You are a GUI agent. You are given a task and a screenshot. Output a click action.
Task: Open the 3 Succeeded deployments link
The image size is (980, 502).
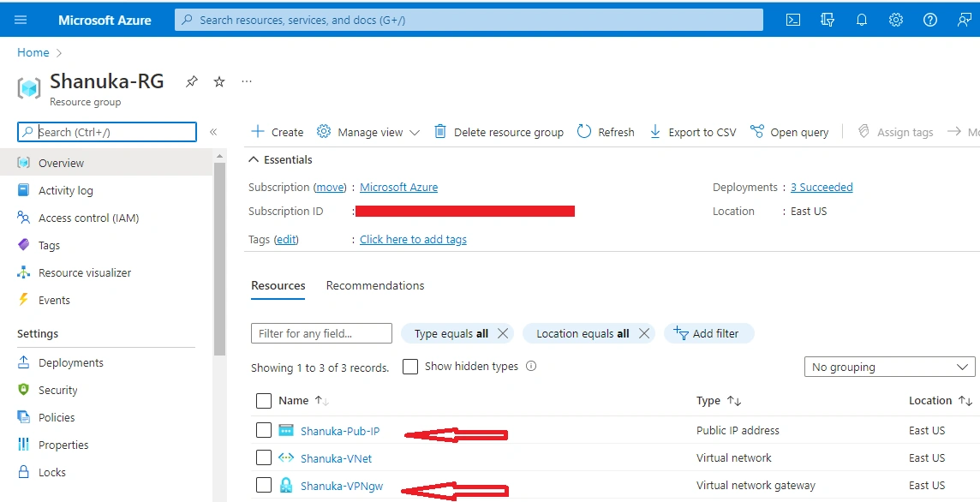(x=822, y=187)
